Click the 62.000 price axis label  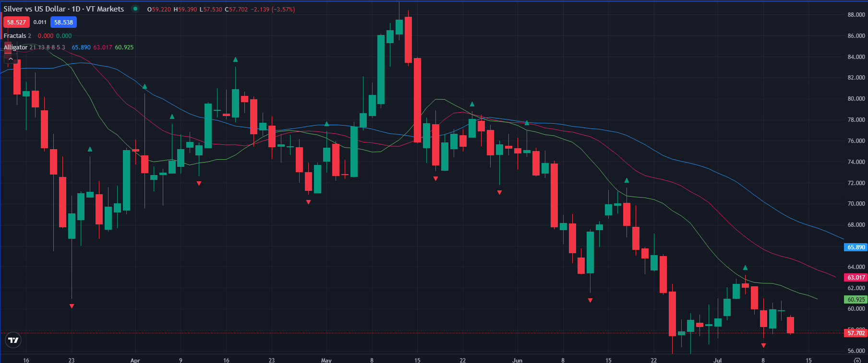[856, 288]
